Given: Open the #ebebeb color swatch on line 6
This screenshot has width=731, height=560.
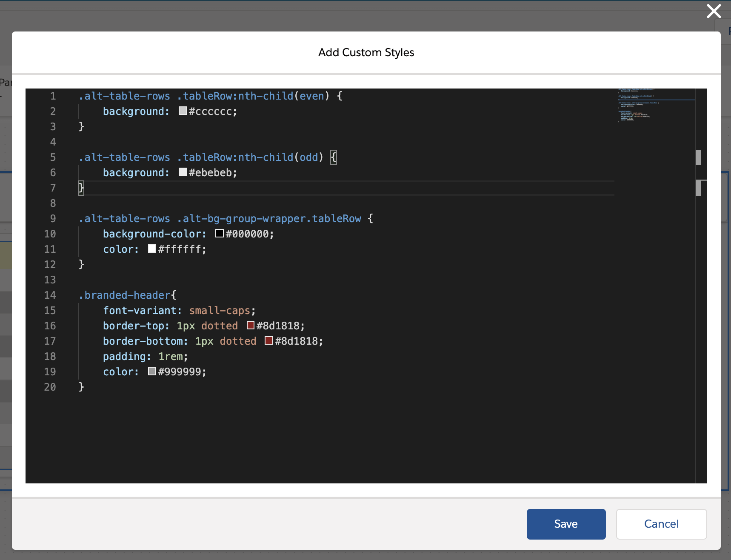Looking at the screenshot, I should pos(183,172).
